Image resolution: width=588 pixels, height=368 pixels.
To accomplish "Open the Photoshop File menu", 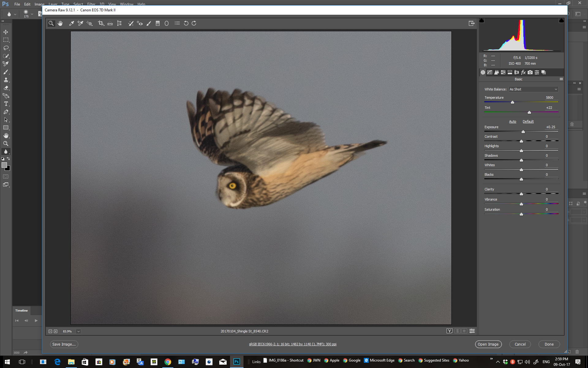I will coord(17,4).
